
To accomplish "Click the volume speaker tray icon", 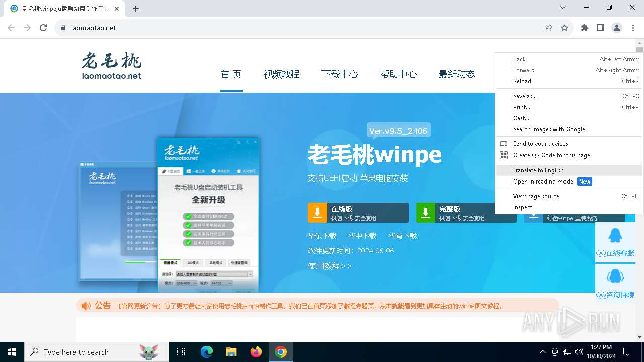I will click(x=579, y=352).
